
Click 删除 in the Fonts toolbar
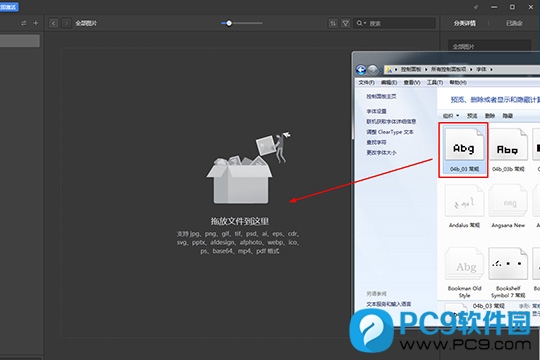490,116
